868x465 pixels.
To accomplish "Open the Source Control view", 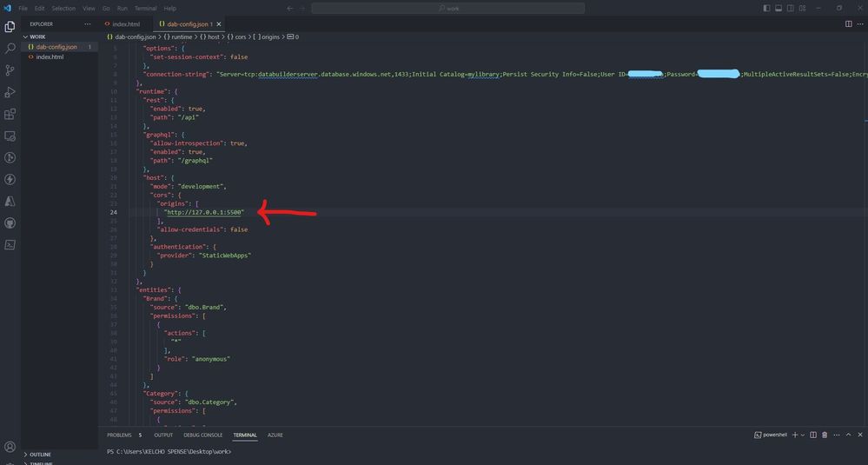I will point(10,70).
